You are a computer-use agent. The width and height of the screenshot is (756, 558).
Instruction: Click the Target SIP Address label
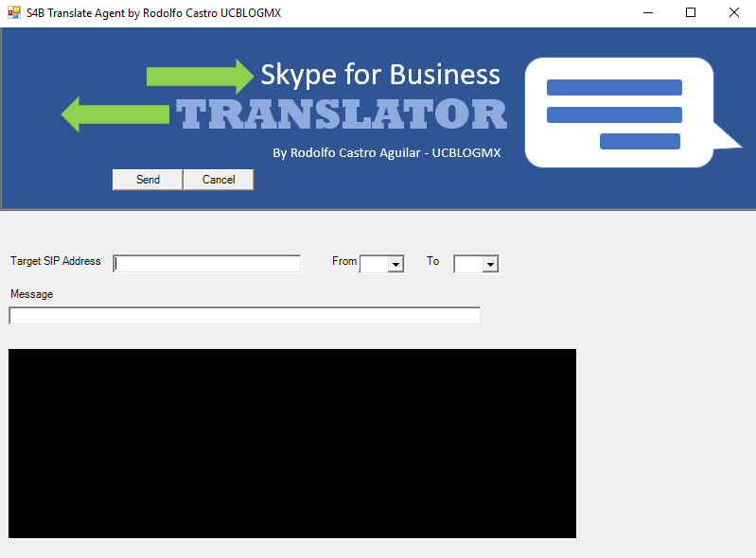55,261
